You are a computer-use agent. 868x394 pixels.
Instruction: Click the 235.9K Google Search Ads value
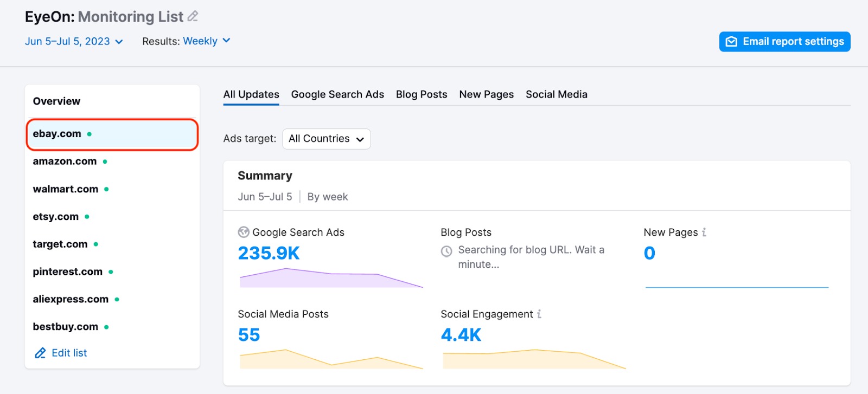click(269, 253)
